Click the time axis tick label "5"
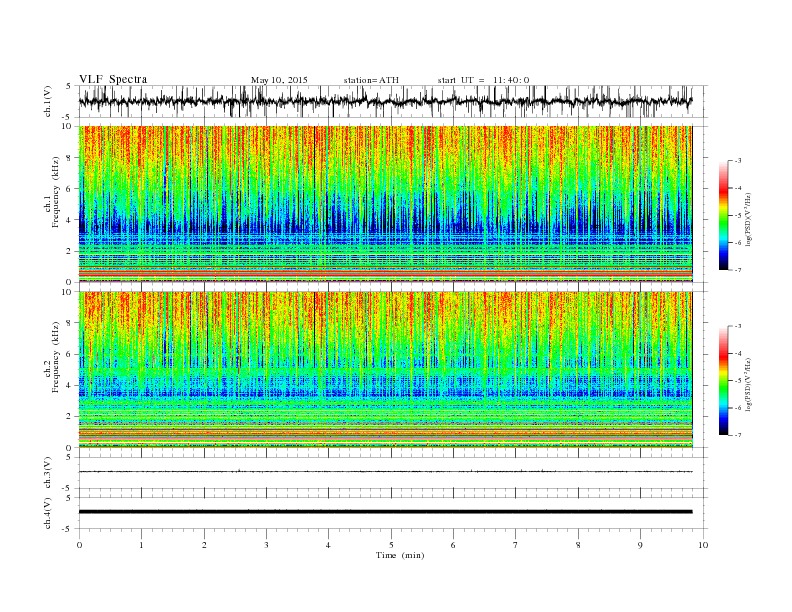Image resolution: width=792 pixels, height=612 pixels. [391, 545]
